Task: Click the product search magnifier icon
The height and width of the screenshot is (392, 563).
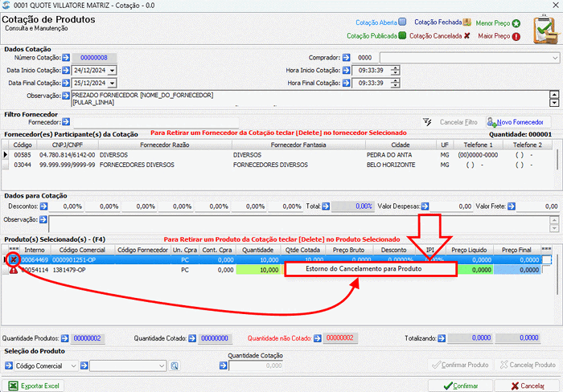Action: [x=175, y=365]
